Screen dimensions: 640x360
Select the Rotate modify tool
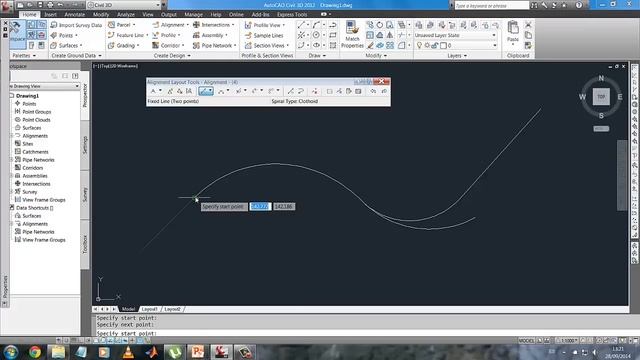380,25
